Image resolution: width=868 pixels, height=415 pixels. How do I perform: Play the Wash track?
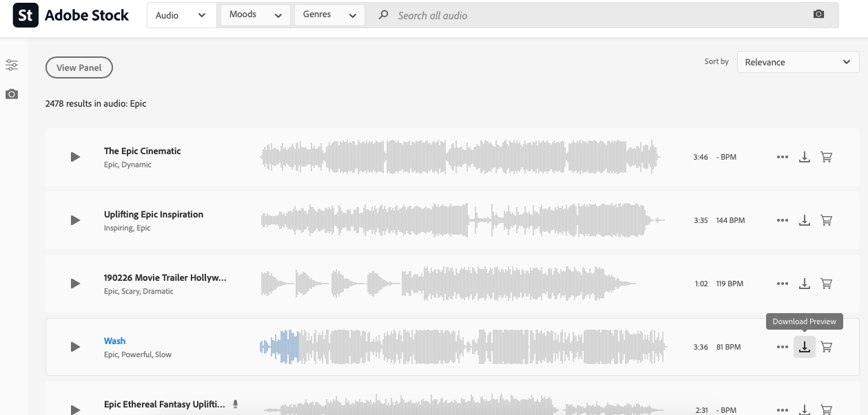coord(75,347)
